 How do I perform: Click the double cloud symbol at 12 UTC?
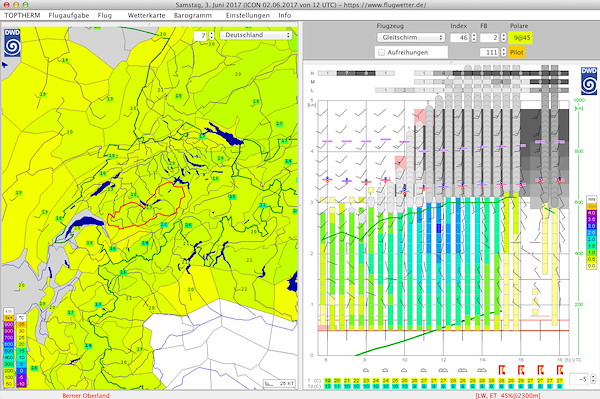pos(443,370)
